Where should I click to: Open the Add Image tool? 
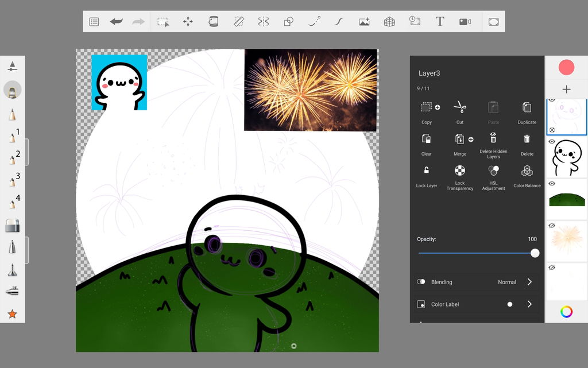tap(364, 22)
